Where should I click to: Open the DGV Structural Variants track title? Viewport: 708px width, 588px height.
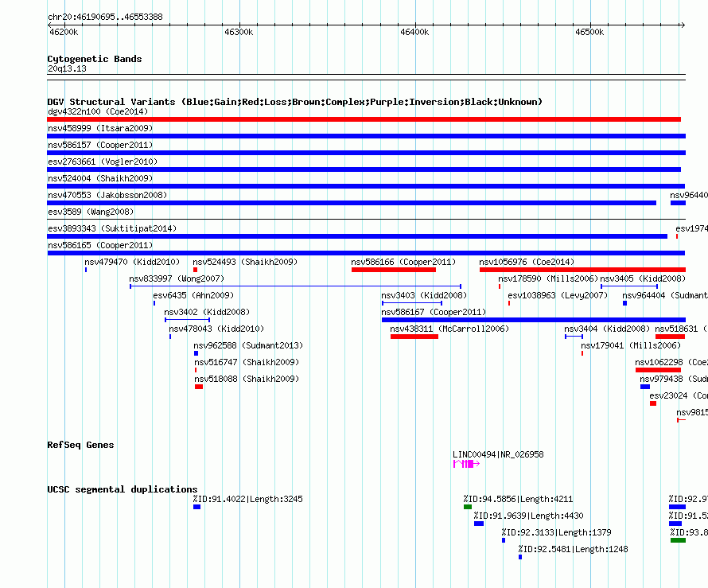point(295,102)
